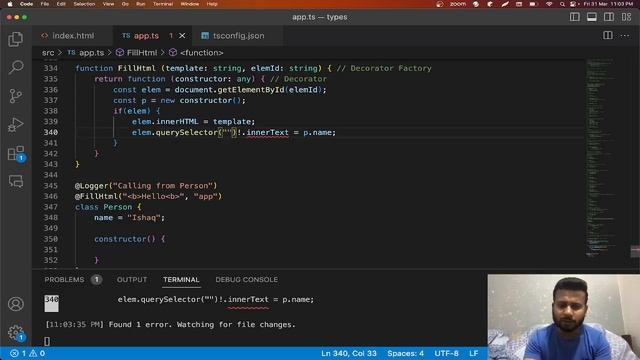Open the Edit menu
The height and width of the screenshot is (360, 640).
pyautogui.click(x=61, y=4)
